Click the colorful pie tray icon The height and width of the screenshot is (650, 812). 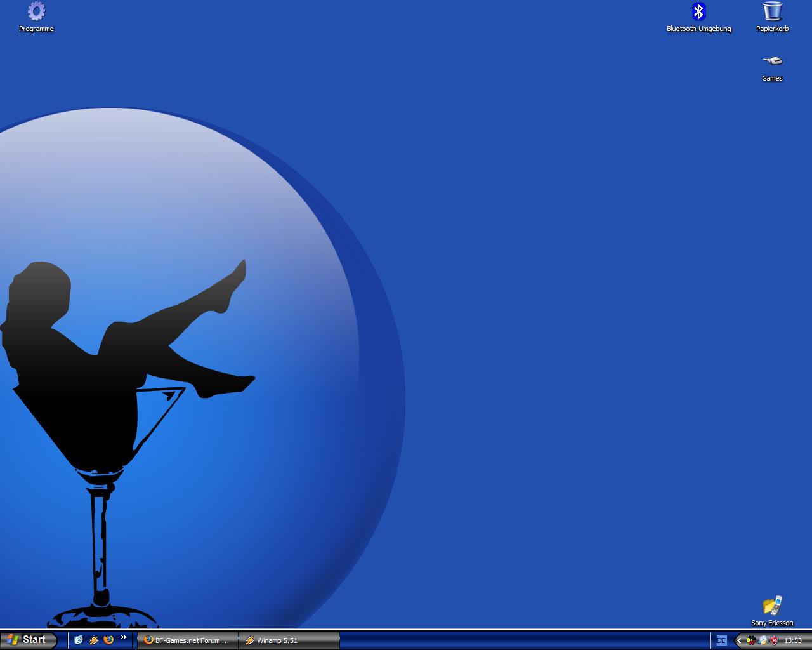coord(751,640)
